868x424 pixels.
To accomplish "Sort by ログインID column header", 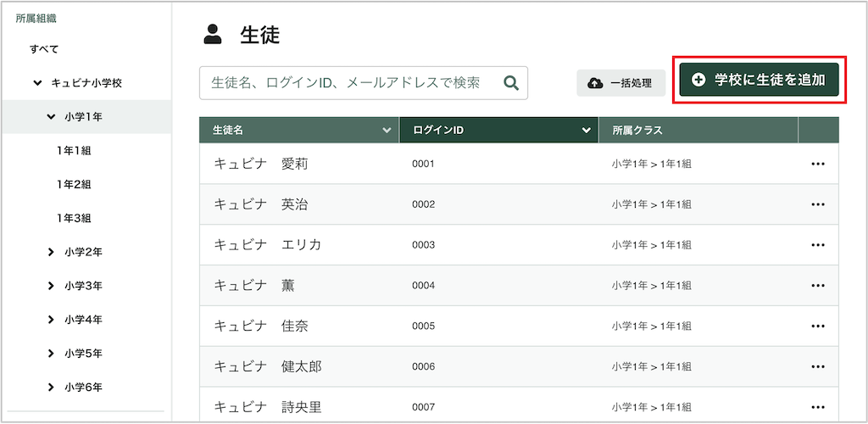I will pyautogui.click(x=498, y=130).
